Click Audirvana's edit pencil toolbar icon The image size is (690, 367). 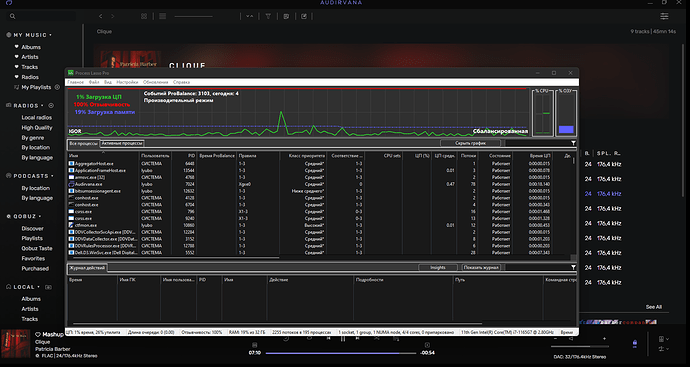(x=304, y=16)
